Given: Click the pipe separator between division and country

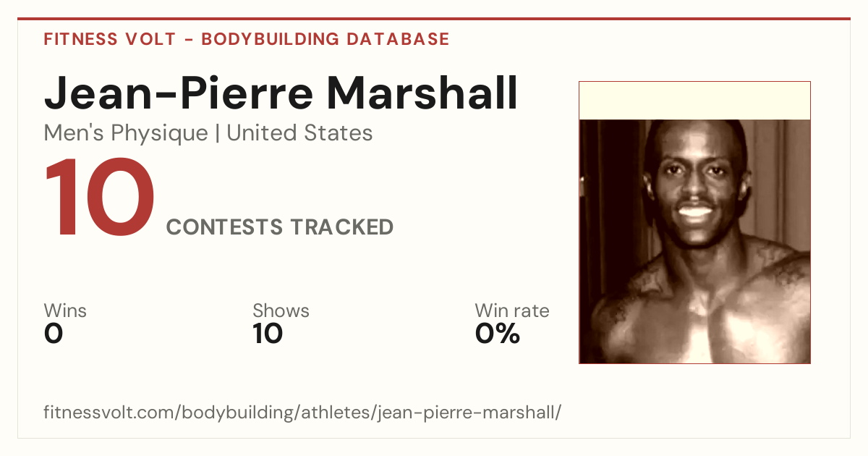Looking at the screenshot, I should tap(217, 133).
